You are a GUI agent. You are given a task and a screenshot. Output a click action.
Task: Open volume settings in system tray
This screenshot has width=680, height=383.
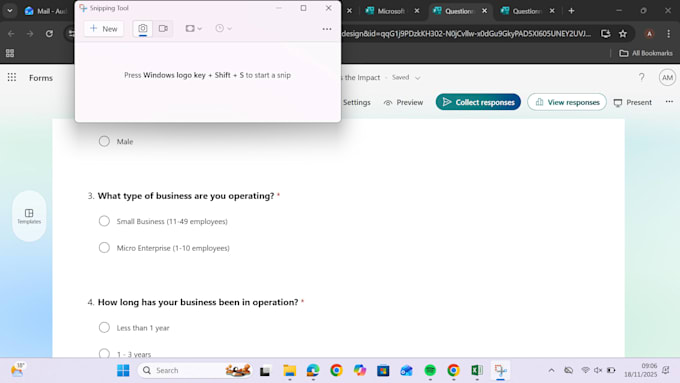click(x=598, y=370)
